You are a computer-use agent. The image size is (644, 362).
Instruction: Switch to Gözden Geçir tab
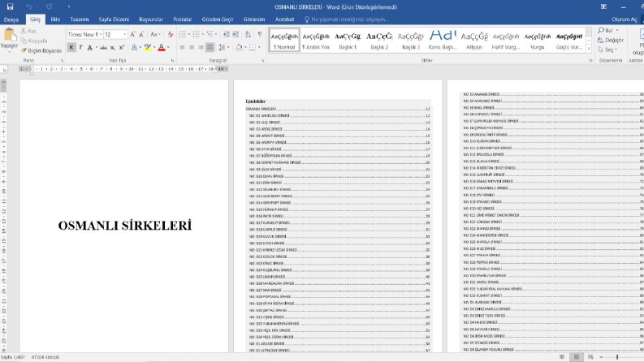coord(218,19)
